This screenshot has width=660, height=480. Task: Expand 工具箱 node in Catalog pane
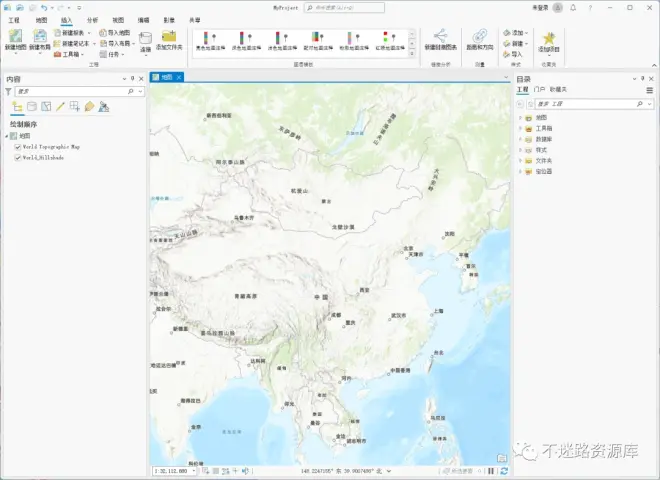[521, 128]
